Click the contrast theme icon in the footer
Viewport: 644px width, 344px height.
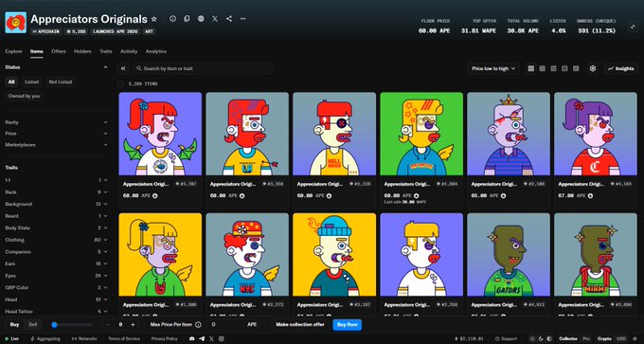pyautogui.click(x=549, y=338)
